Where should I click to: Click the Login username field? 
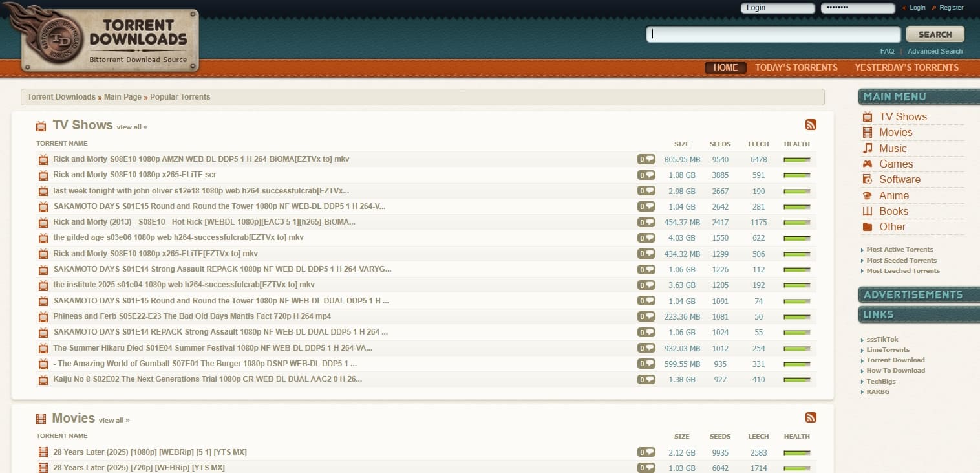[x=778, y=8]
